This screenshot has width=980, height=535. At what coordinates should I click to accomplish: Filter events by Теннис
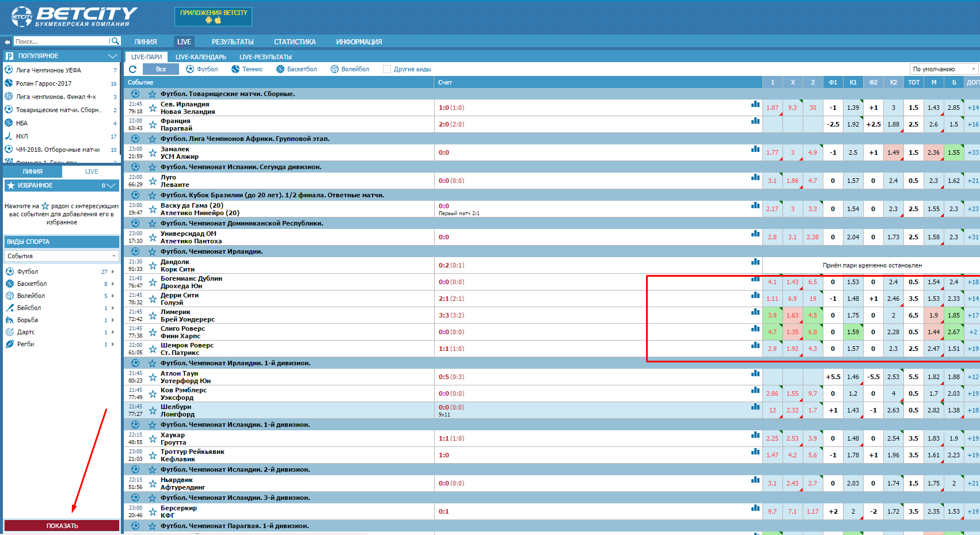pos(247,69)
